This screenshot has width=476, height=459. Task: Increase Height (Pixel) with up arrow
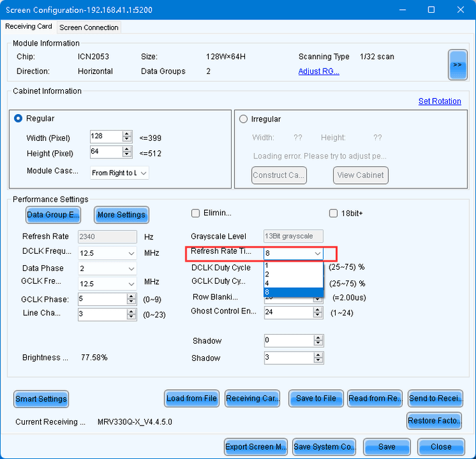127,149
